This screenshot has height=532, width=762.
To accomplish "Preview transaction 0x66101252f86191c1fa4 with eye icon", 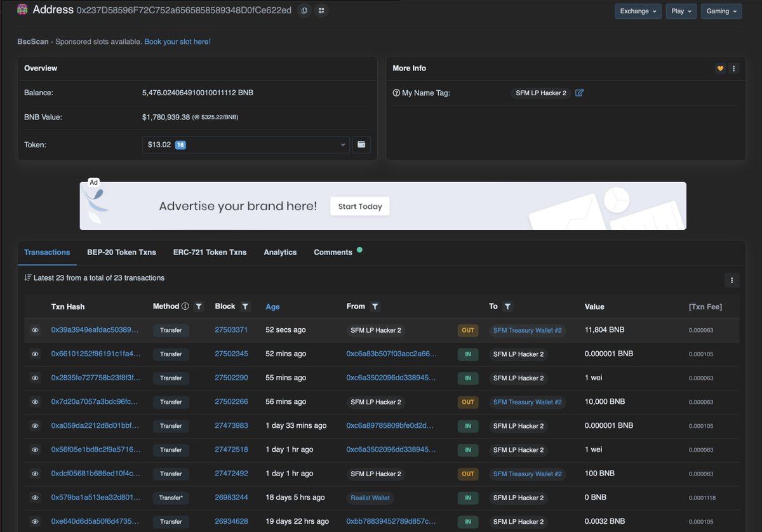I will click(35, 354).
